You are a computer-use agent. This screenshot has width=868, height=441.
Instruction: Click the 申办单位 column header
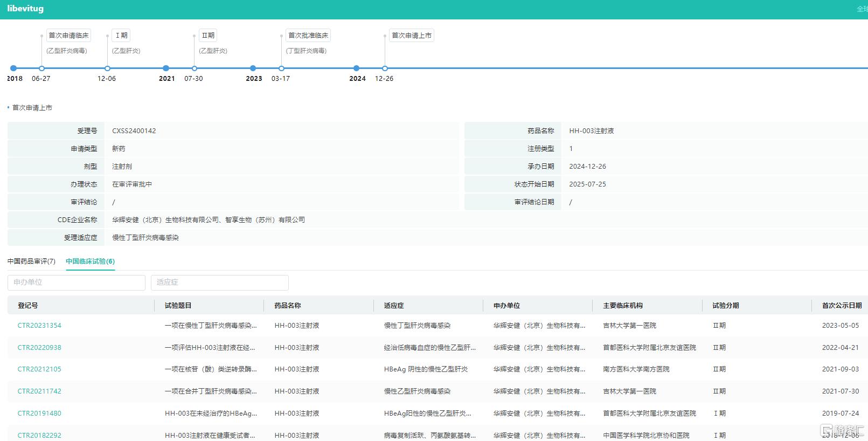click(507, 306)
